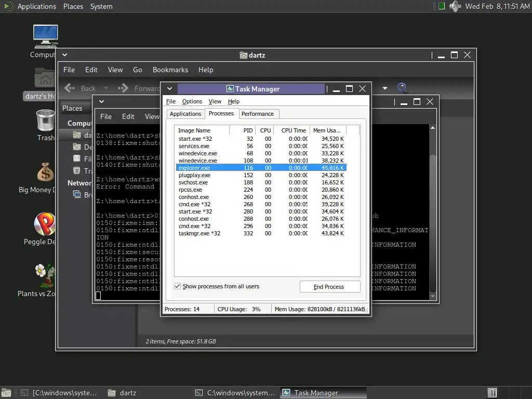Sort by PID column header
The image size is (532, 399).
tap(243, 130)
